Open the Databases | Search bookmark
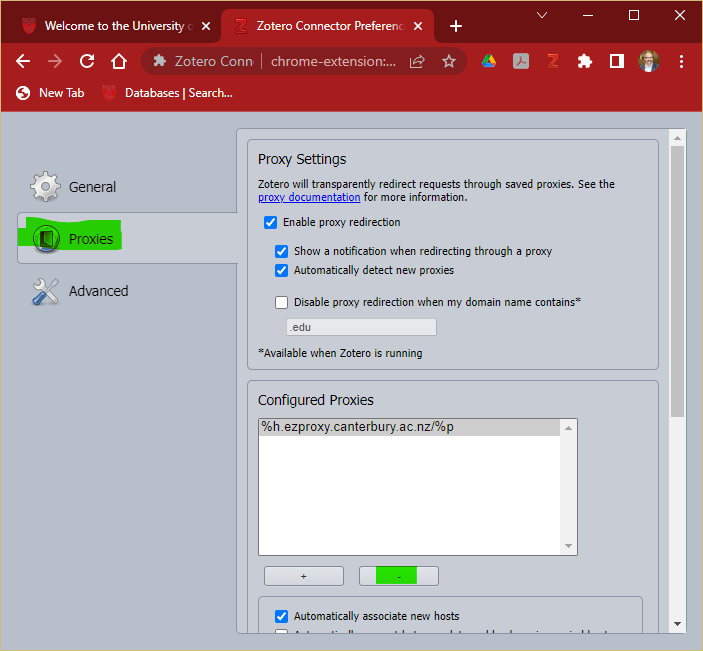The height and width of the screenshot is (651, 703). click(x=167, y=93)
